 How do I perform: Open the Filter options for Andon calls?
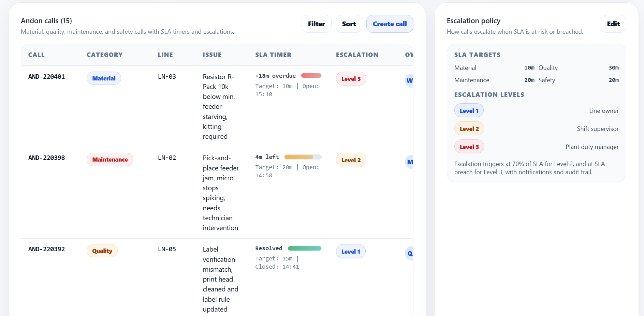tap(316, 24)
